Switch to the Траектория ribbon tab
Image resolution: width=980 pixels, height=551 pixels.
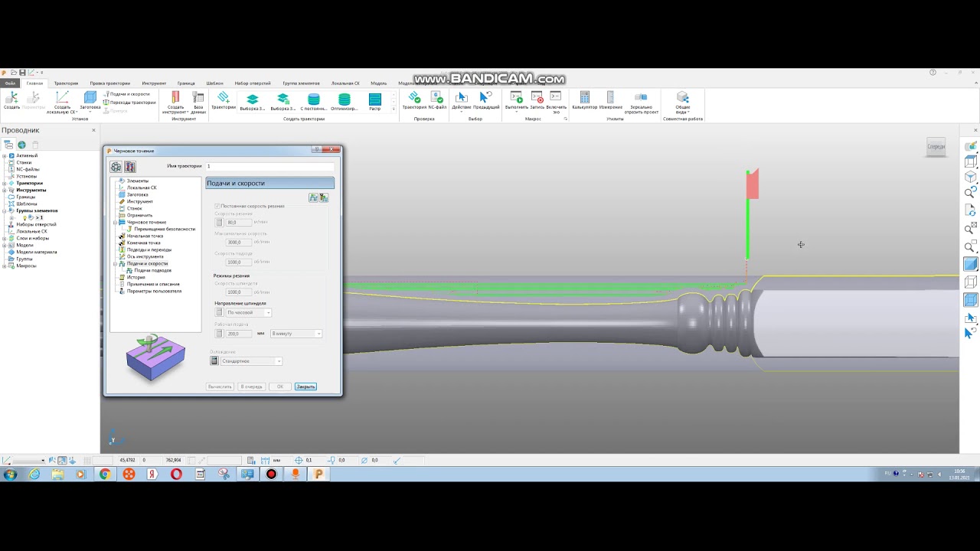click(x=66, y=83)
